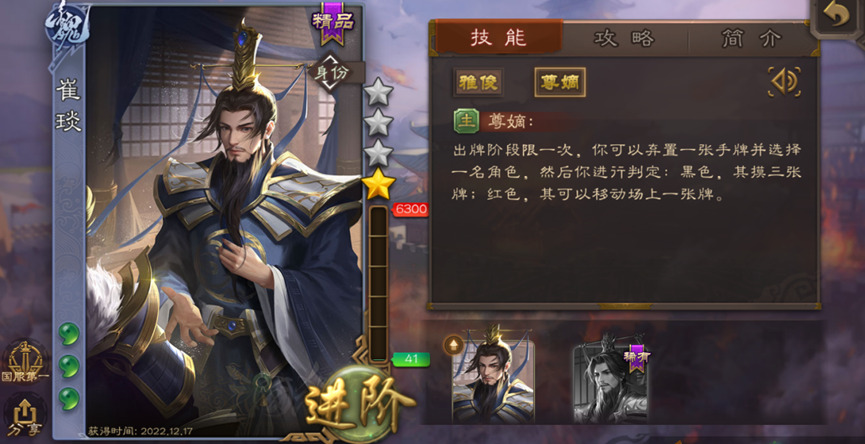This screenshot has height=444, width=865.
Task: Select the 技能 tab
Action: coord(499,37)
